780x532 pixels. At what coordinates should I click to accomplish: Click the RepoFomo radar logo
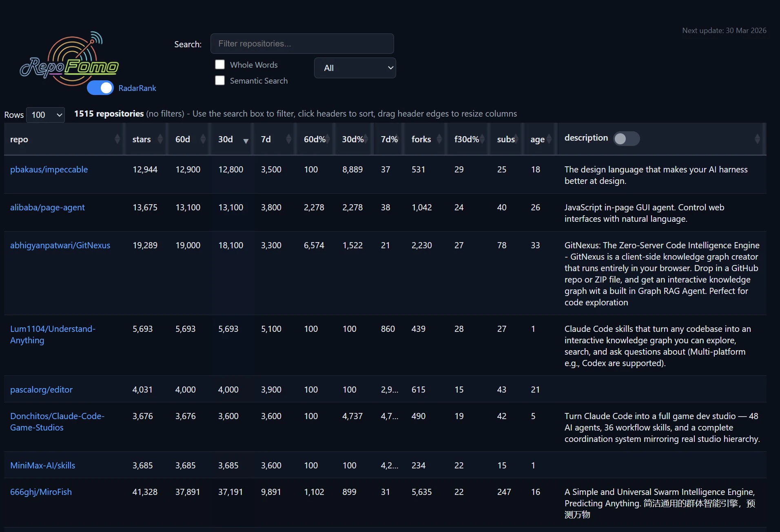[x=69, y=59]
